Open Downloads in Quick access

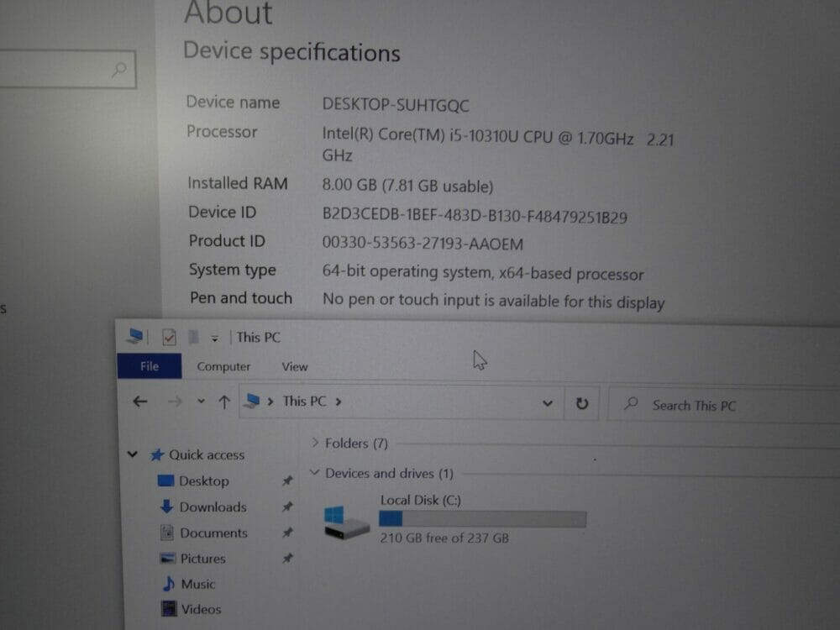tap(213, 507)
